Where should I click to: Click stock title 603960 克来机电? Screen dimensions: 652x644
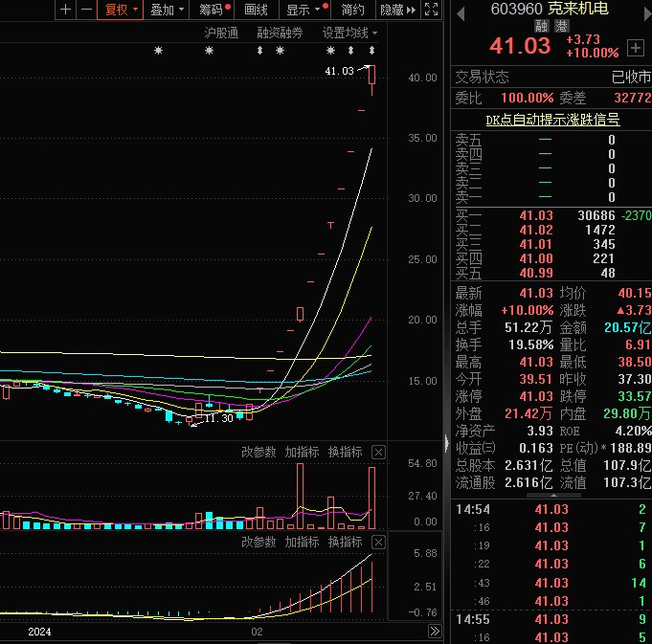coord(550,9)
